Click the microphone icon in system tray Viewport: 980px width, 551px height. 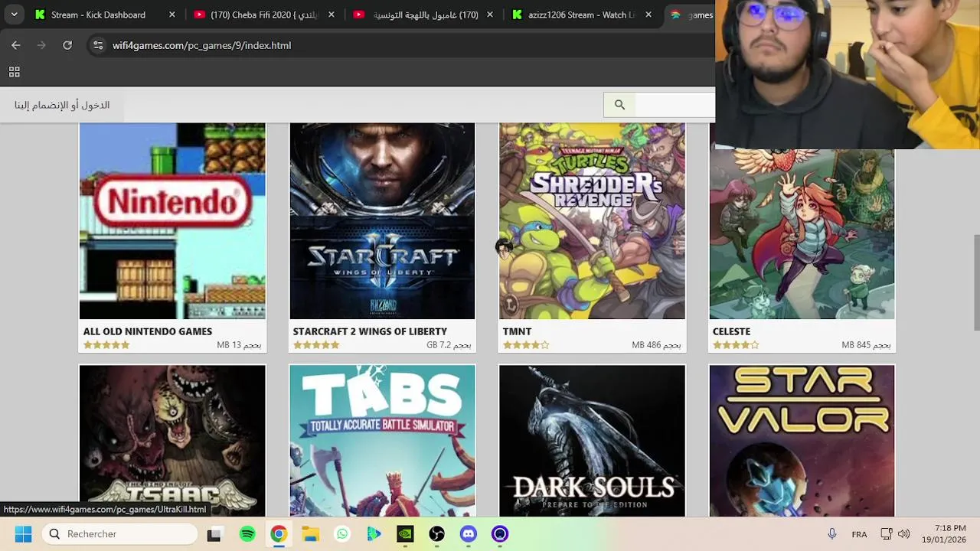(x=832, y=534)
